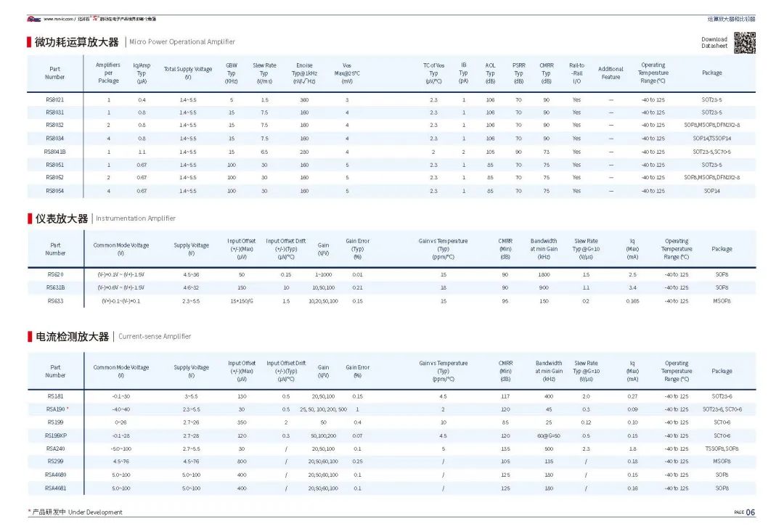Select part number RS181
This screenshot has width=784, height=532.
[x=55, y=396]
